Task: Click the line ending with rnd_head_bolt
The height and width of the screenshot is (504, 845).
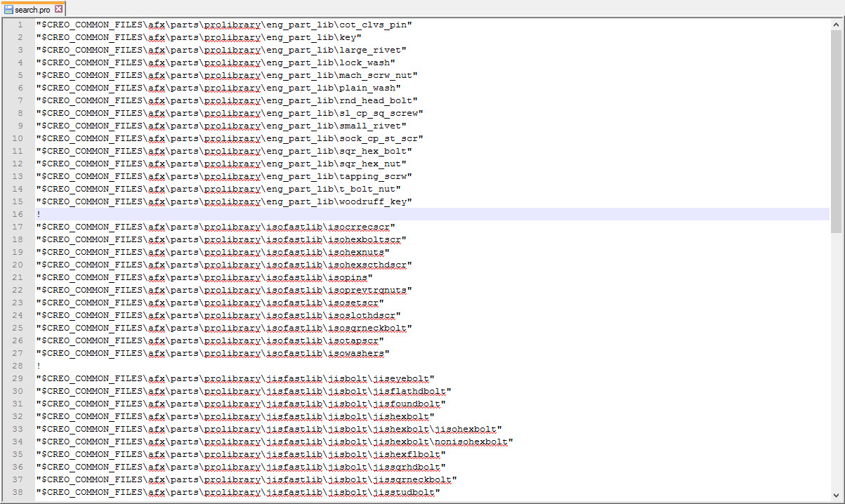Action: tap(227, 100)
